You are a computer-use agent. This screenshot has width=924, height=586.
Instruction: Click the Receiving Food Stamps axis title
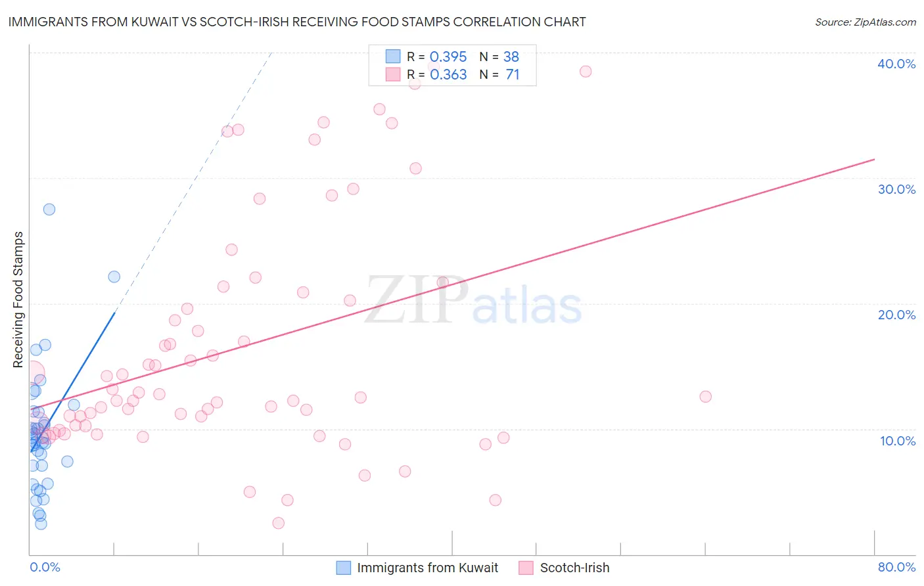tap(18, 300)
